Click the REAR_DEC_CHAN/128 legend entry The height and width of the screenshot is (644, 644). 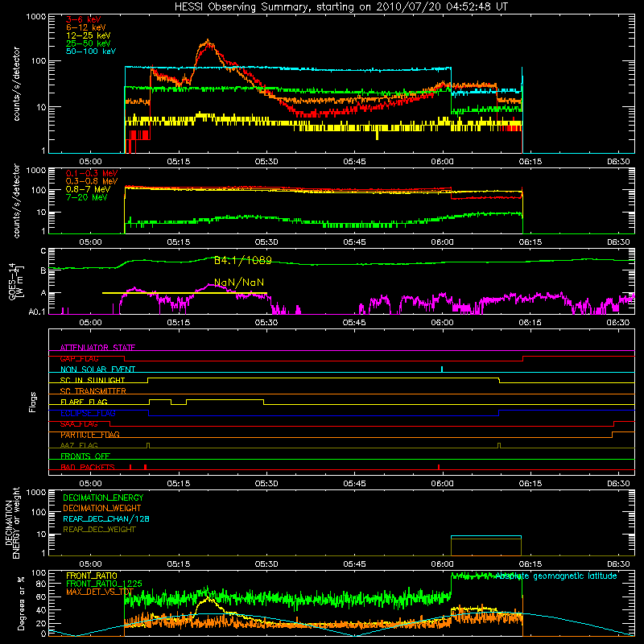106,518
